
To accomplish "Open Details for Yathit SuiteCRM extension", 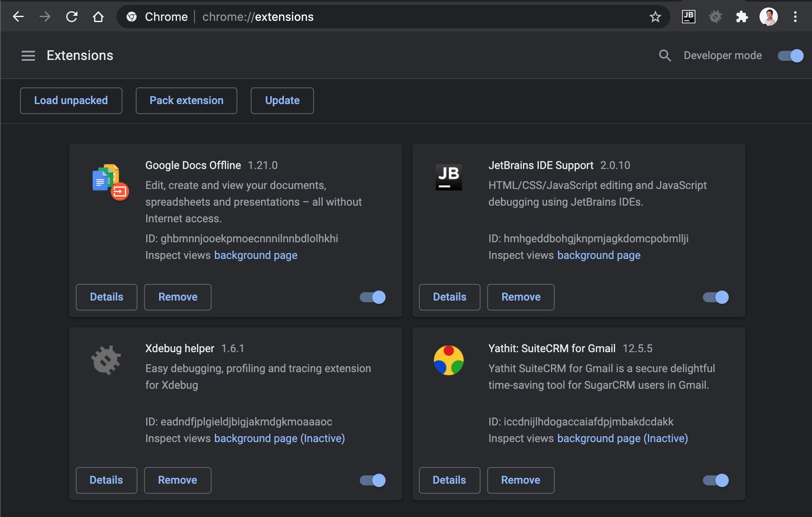I will [x=448, y=480].
